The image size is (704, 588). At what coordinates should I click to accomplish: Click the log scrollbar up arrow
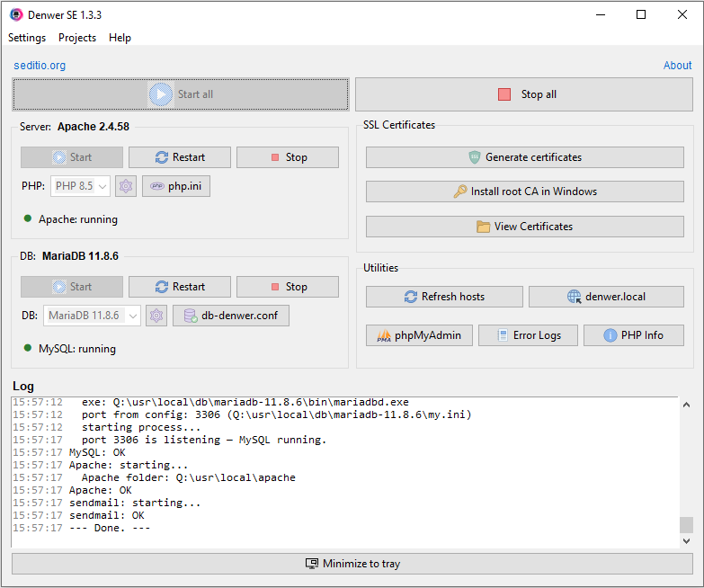tap(687, 405)
